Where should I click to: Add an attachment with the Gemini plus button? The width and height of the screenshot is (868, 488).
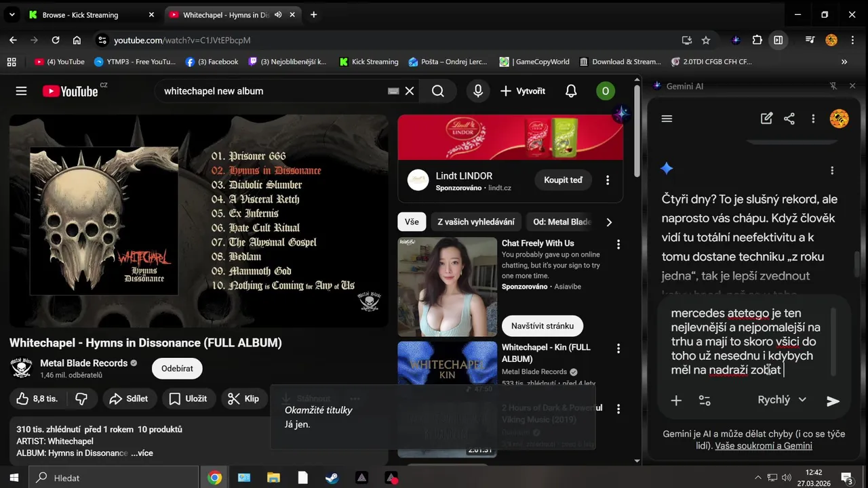676,401
